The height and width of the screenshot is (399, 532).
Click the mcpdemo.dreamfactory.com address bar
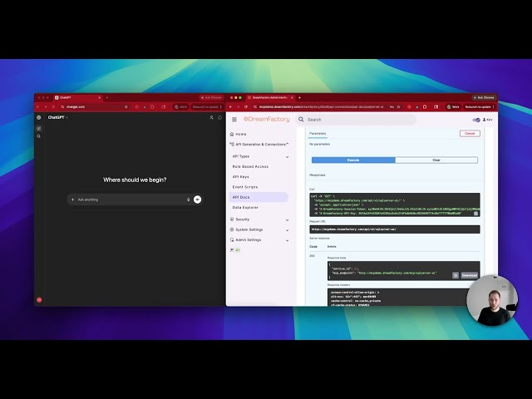[x=321, y=107]
